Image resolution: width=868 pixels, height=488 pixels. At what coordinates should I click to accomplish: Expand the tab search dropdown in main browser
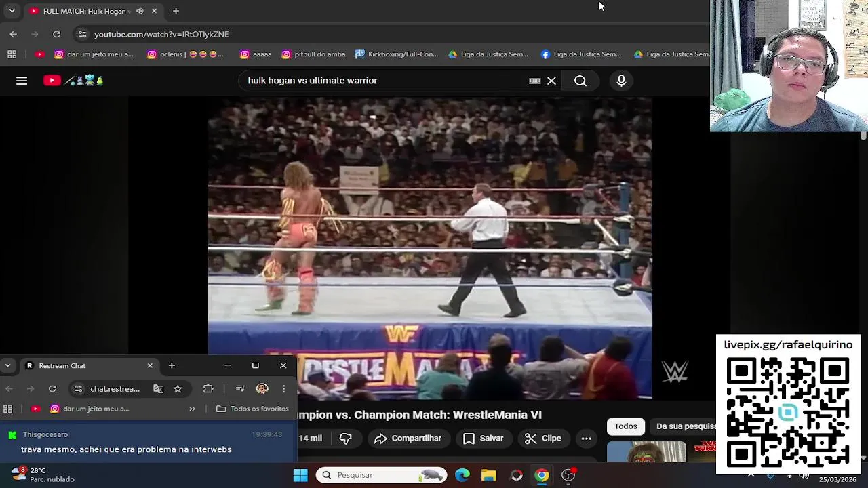pos(12,11)
